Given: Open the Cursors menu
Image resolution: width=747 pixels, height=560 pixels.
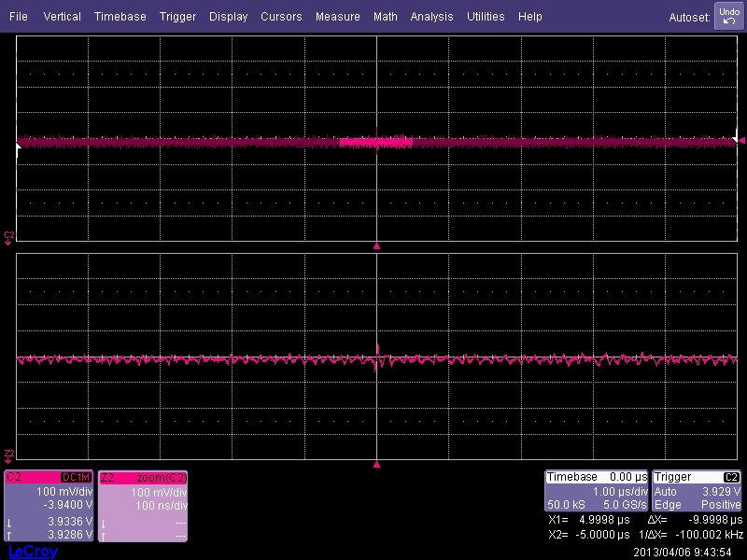Looking at the screenshot, I should click(281, 17).
